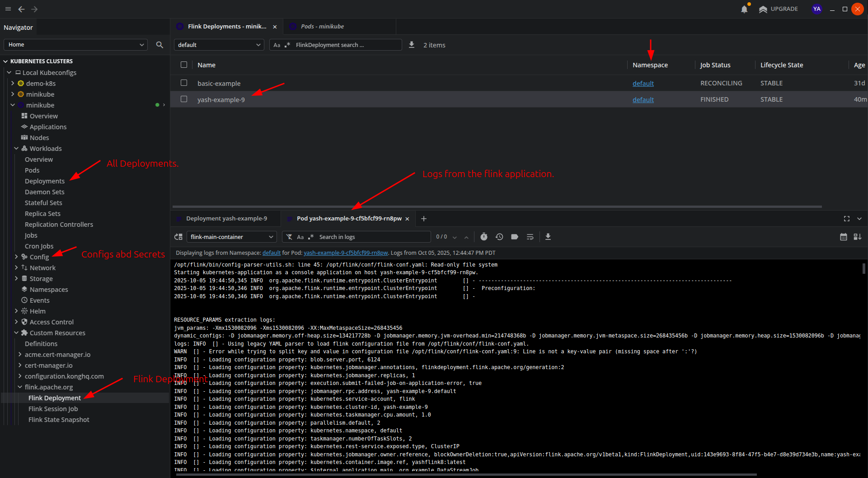Download the Flink deployments list

pyautogui.click(x=412, y=45)
